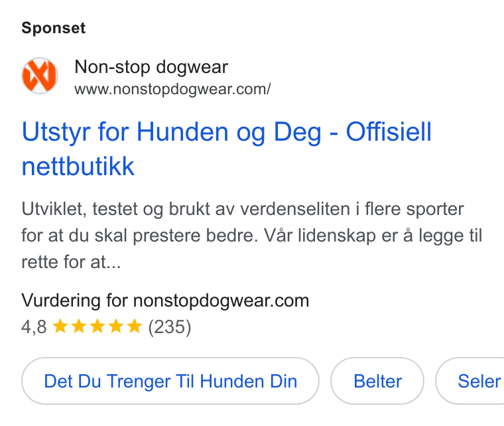Select the 'Det Du Trenger Til Hunden Din' chip
The height and width of the screenshot is (426, 504).
(x=170, y=381)
